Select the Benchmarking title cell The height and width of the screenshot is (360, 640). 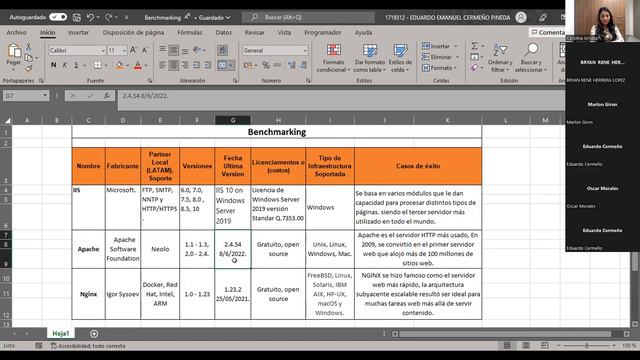click(277, 132)
